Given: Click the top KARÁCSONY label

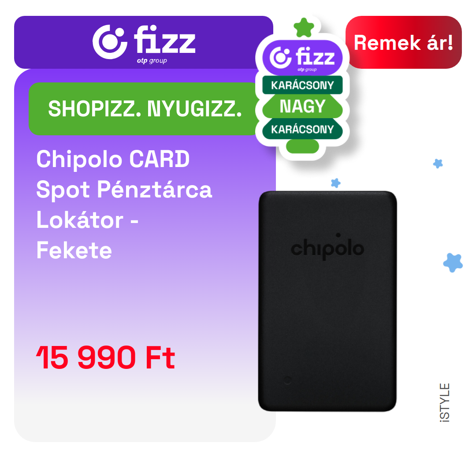Looking at the screenshot, I should point(302,85).
